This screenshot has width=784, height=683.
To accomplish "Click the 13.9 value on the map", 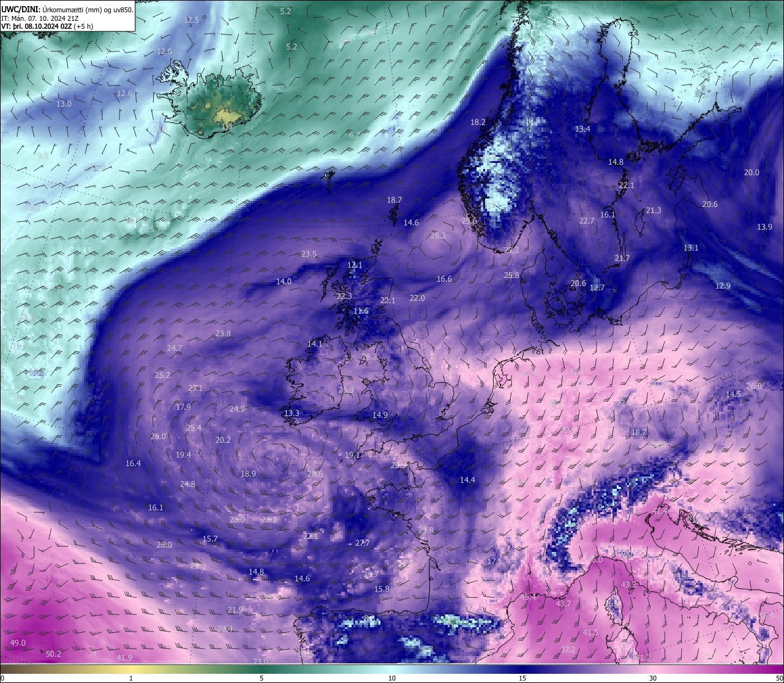I will tap(764, 227).
